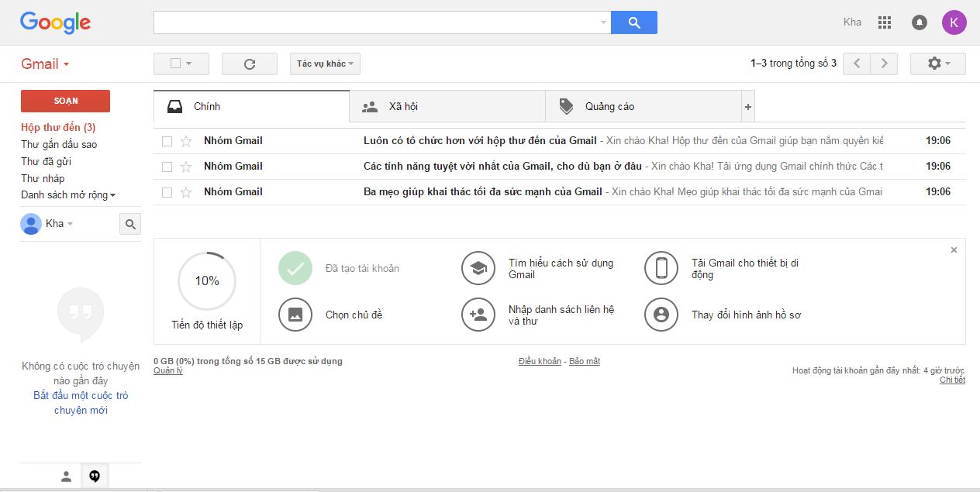Switch to Hangouts view via footer icon
The width and height of the screenshot is (980, 492).
point(95,475)
